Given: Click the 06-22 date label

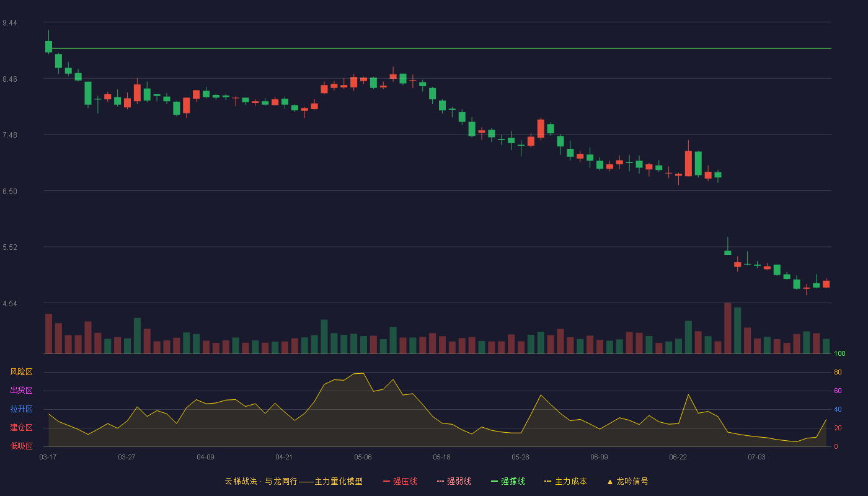Looking at the screenshot, I should point(678,457).
